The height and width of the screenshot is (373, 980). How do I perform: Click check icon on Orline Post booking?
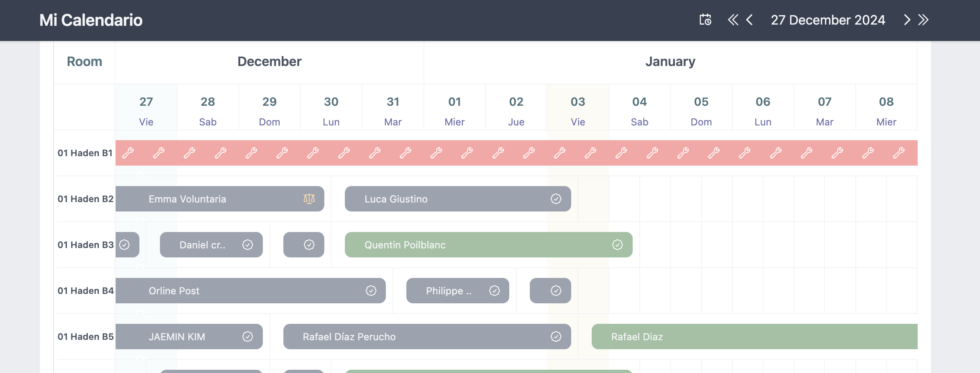(371, 291)
